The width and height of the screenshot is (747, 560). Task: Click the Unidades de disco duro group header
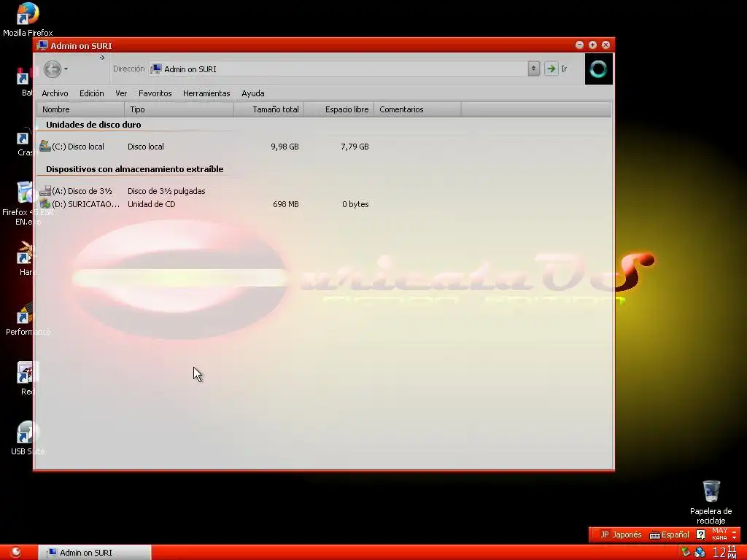tap(93, 125)
